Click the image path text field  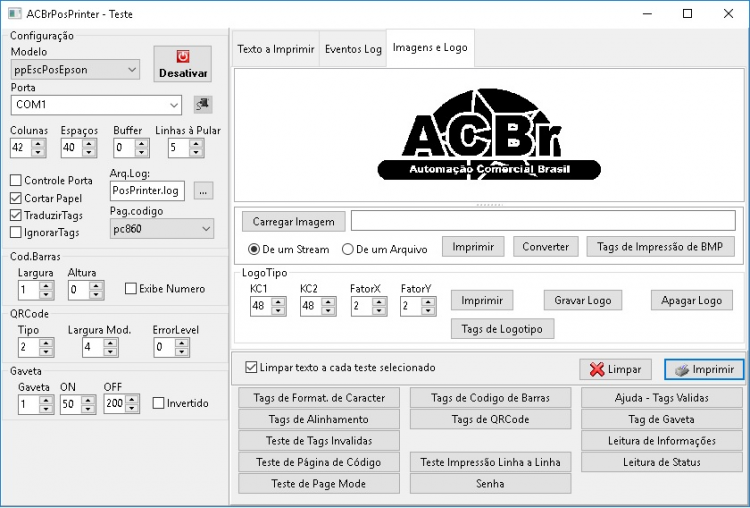click(543, 221)
